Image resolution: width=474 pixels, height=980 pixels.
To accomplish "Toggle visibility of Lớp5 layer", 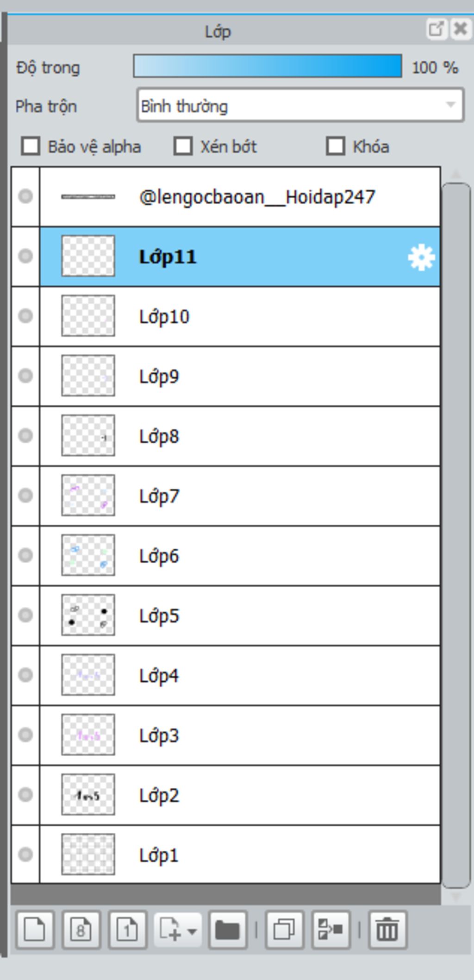I will [x=25, y=615].
